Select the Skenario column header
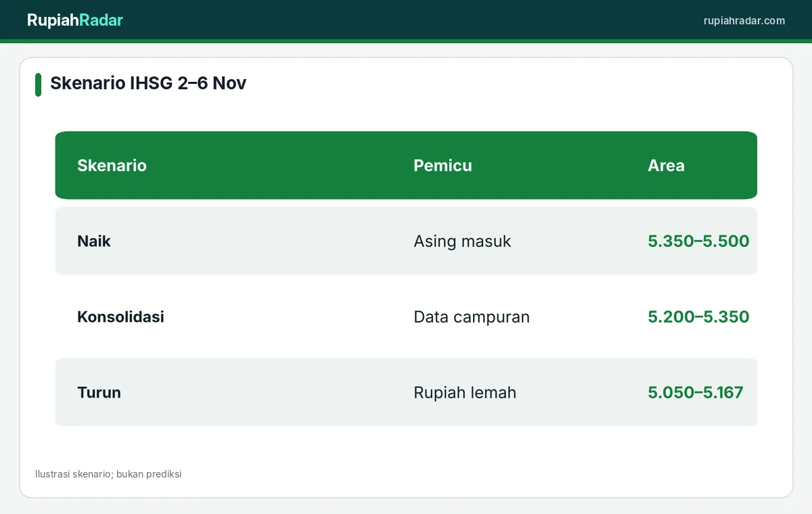The height and width of the screenshot is (514, 812). click(112, 166)
